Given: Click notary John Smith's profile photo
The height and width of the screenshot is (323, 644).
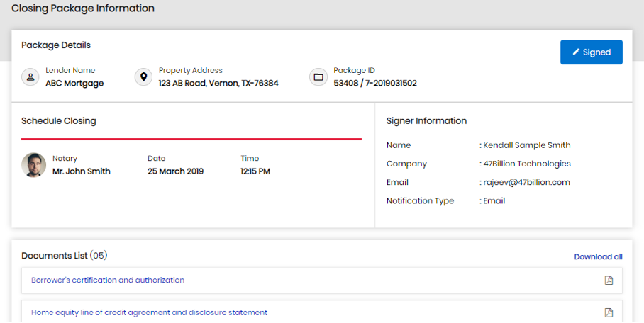Looking at the screenshot, I should coord(33,165).
